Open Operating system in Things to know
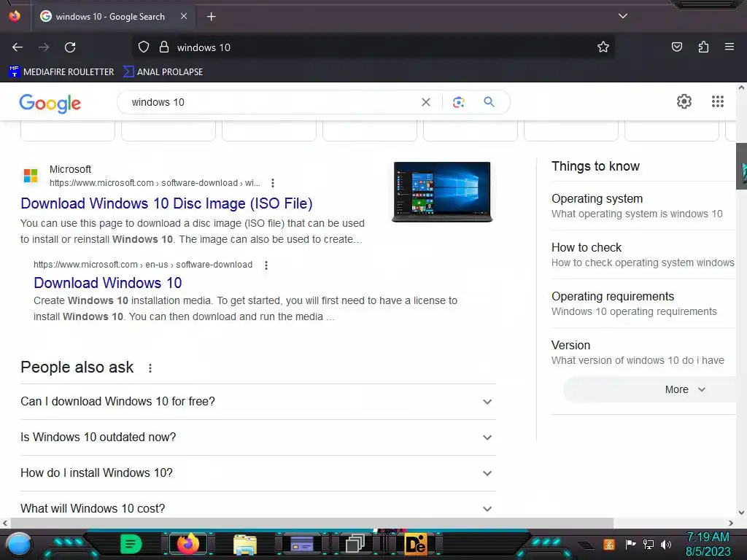The width and height of the screenshot is (747, 560). pos(643,206)
